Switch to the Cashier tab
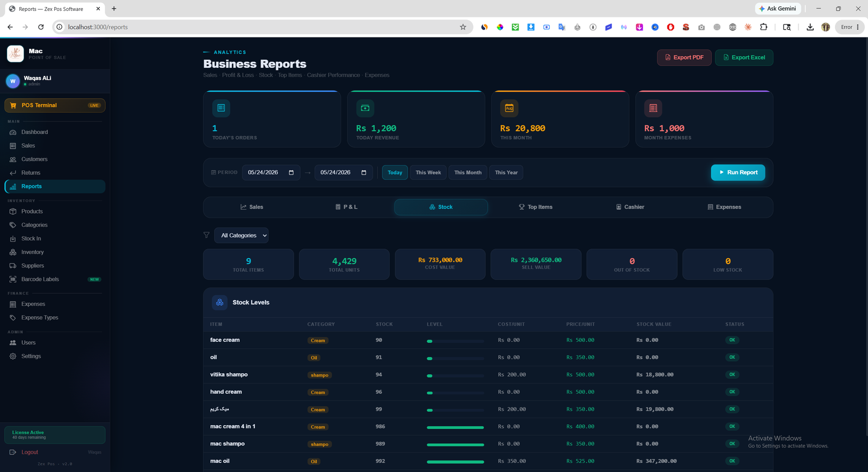 pyautogui.click(x=630, y=207)
